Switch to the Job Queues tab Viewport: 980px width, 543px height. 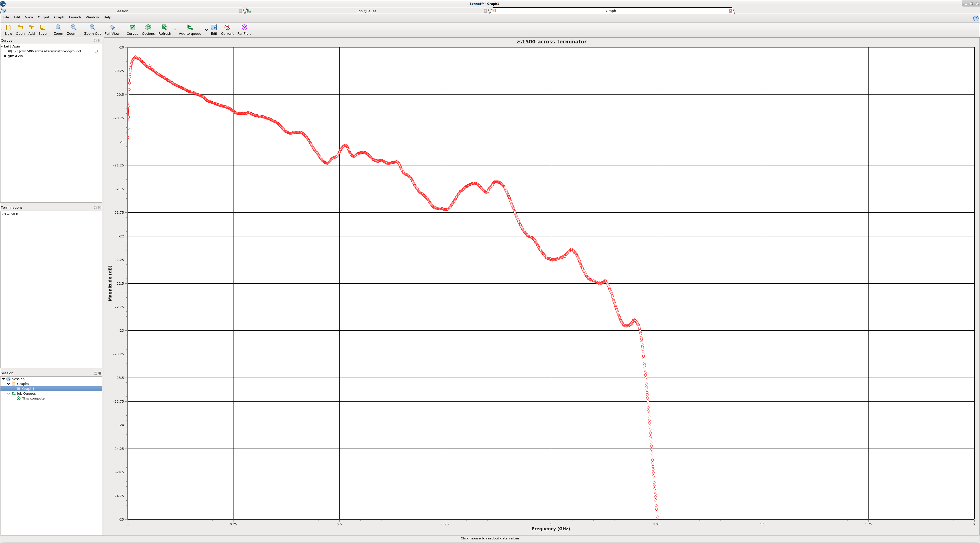(x=366, y=11)
